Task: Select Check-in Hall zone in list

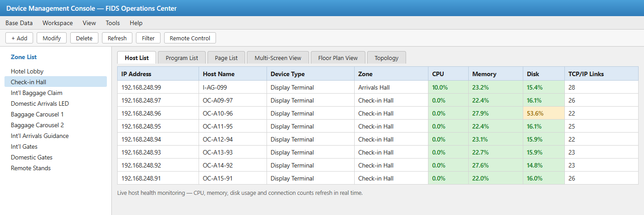Action: [55, 82]
